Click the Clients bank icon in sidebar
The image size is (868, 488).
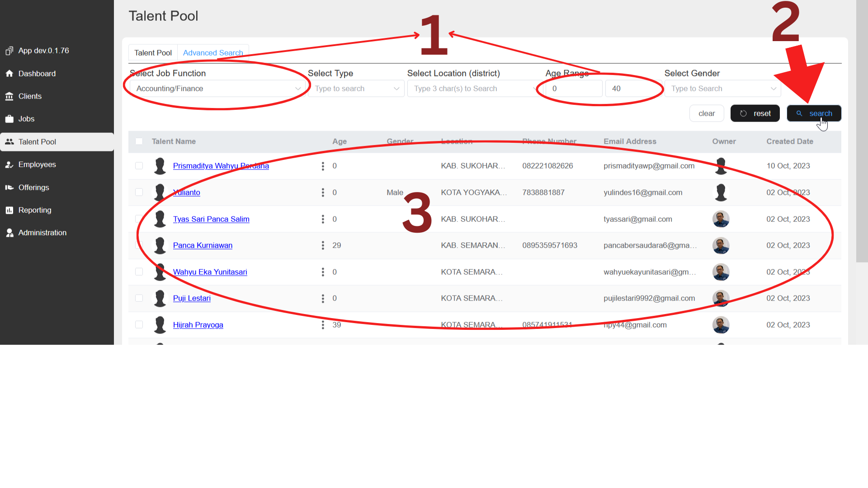(9, 96)
